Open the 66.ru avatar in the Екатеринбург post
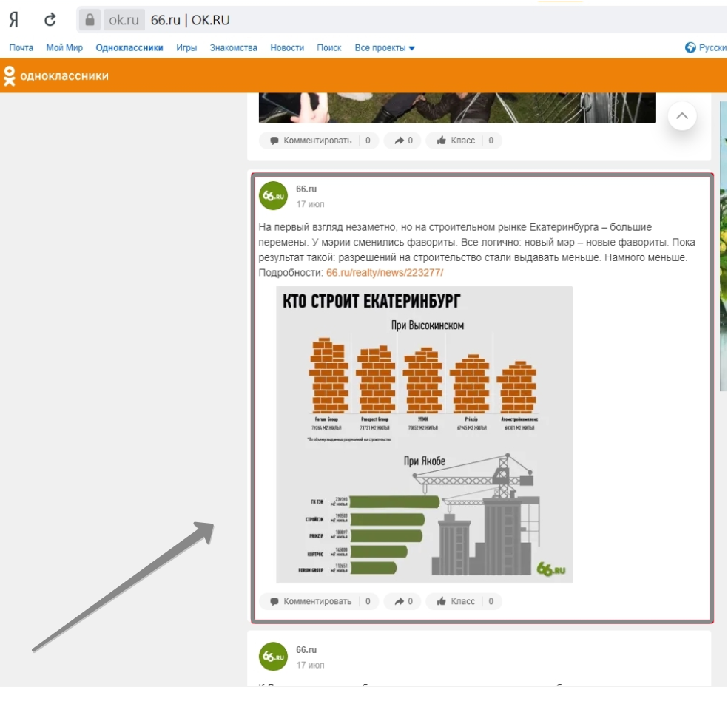Screen dimensions: 728x704 274,196
